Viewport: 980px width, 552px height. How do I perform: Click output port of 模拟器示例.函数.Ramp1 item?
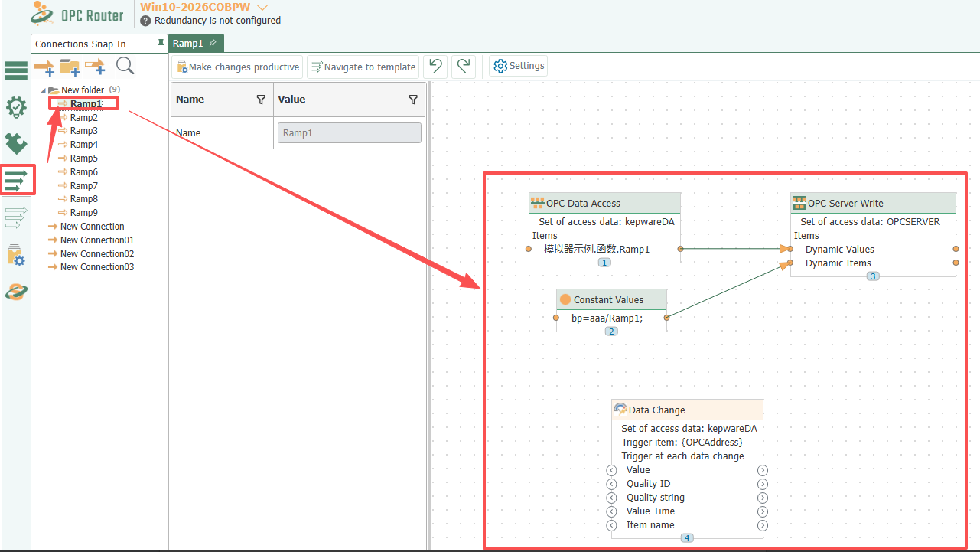pyautogui.click(x=679, y=249)
